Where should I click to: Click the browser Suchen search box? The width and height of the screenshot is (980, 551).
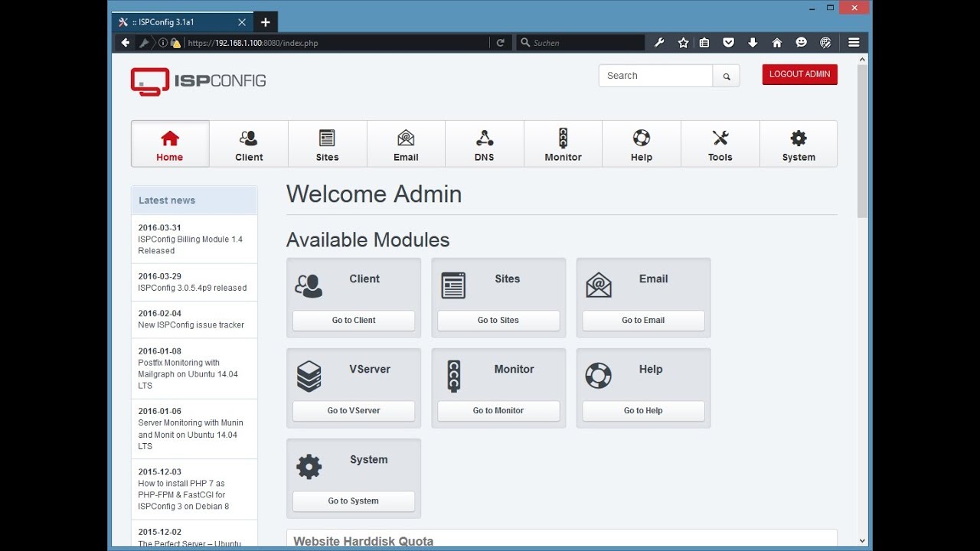(x=580, y=43)
